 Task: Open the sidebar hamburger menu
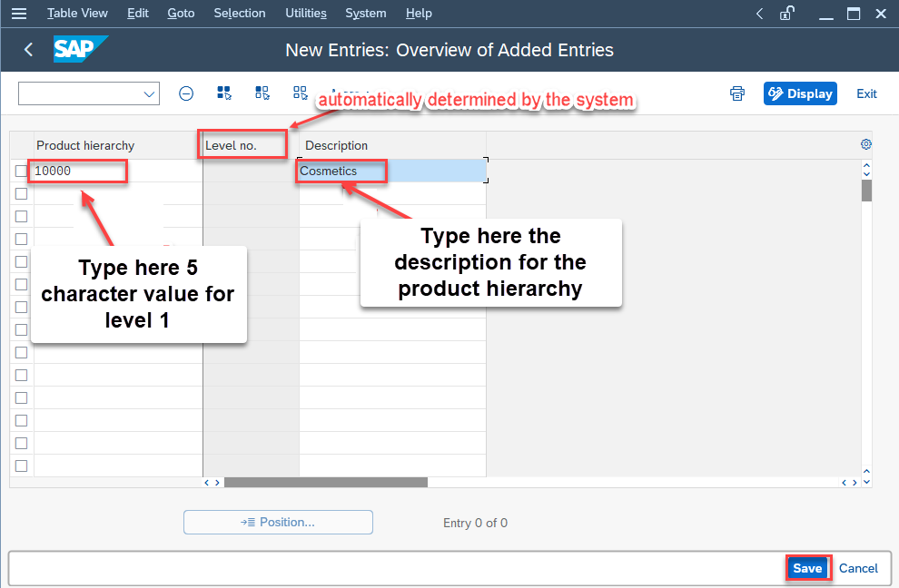point(19,13)
